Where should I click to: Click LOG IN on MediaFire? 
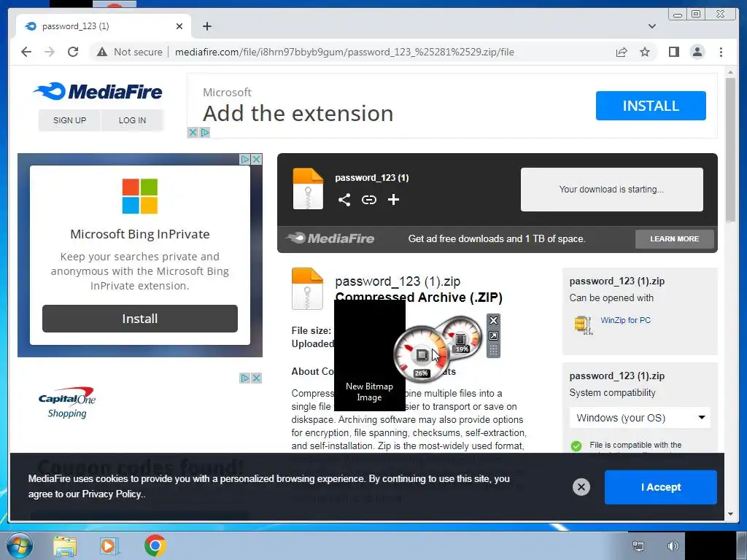pyautogui.click(x=133, y=120)
